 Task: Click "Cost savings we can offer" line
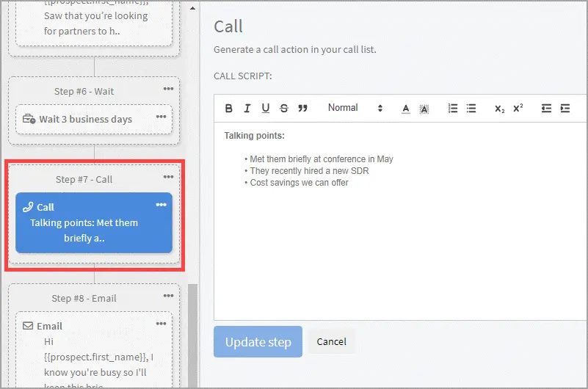[300, 183]
